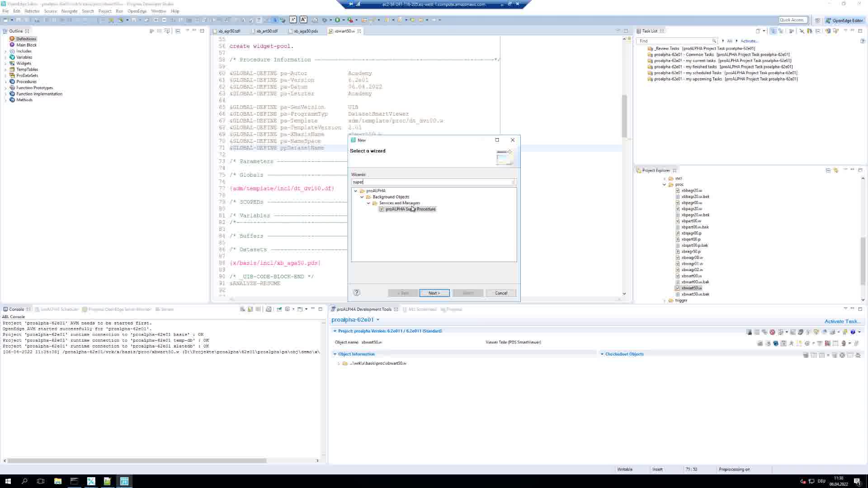
Task: Toggle Categorized presentation in Task List
Action: [773, 31]
